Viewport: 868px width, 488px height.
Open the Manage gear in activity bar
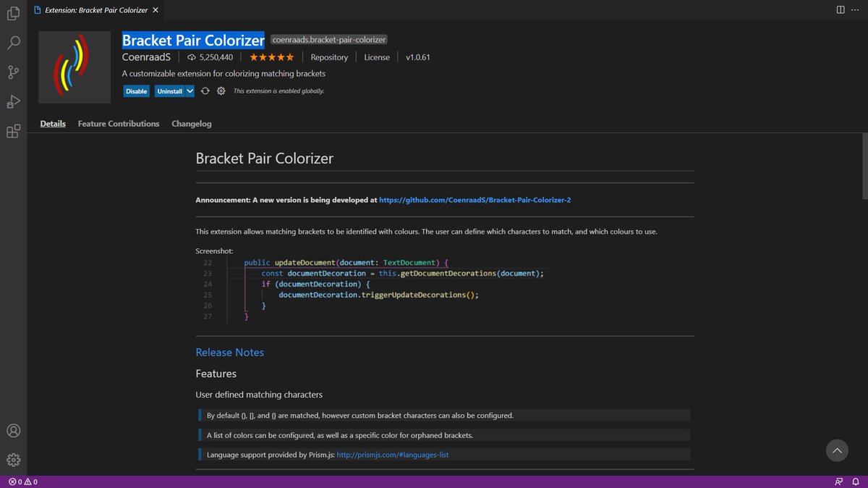click(x=13, y=460)
